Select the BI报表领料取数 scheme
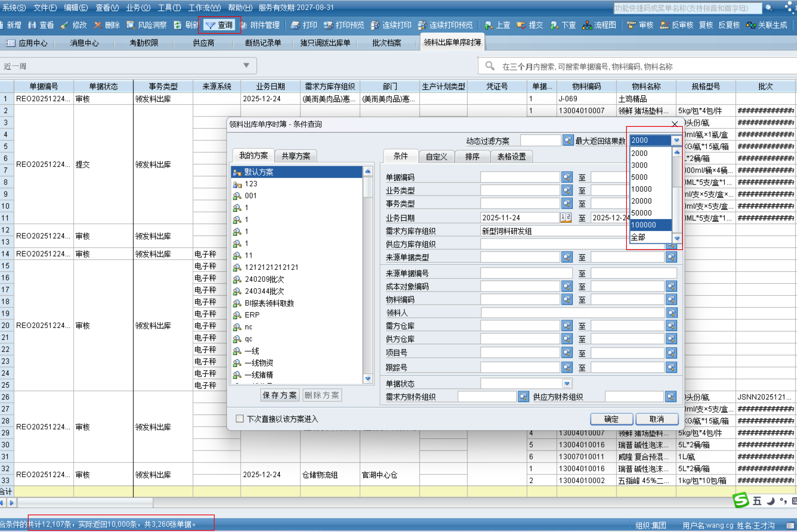797x532 pixels. pos(269,303)
